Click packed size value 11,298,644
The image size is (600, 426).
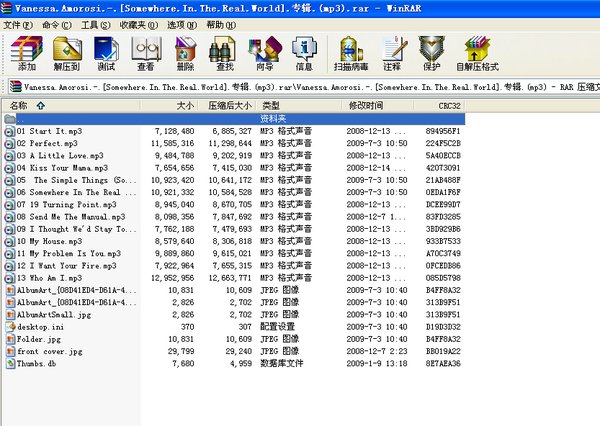click(230, 144)
